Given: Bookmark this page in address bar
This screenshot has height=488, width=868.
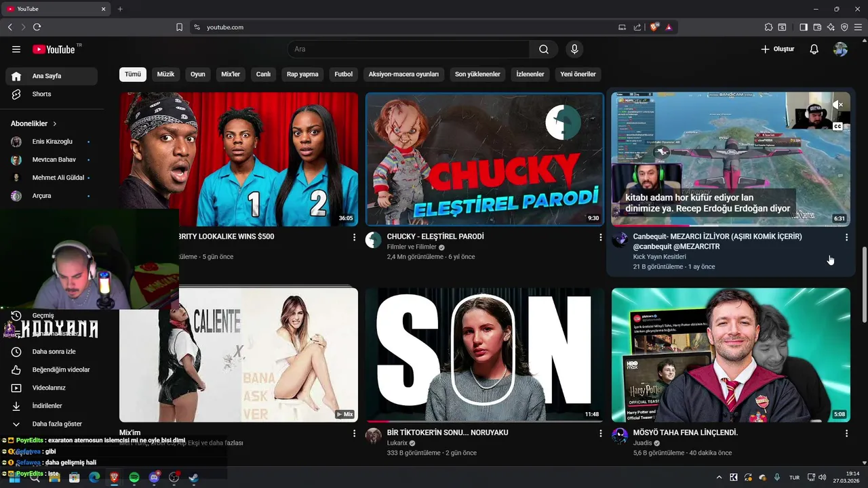Looking at the screenshot, I should [x=179, y=27].
